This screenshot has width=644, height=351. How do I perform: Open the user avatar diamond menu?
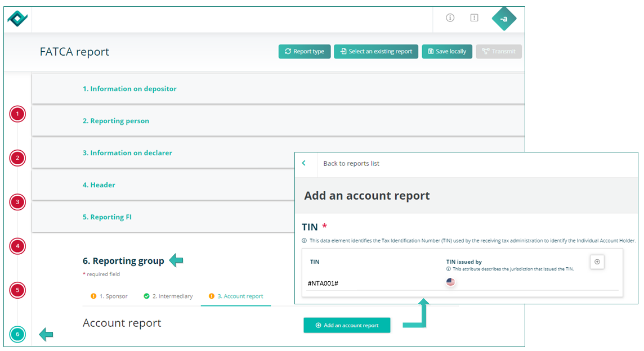pos(504,19)
